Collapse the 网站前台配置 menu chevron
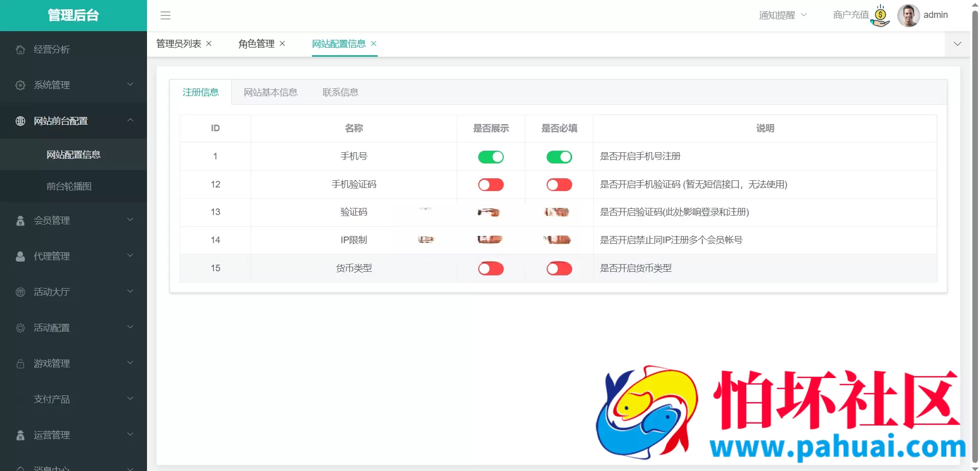The image size is (980, 471). pos(130,120)
